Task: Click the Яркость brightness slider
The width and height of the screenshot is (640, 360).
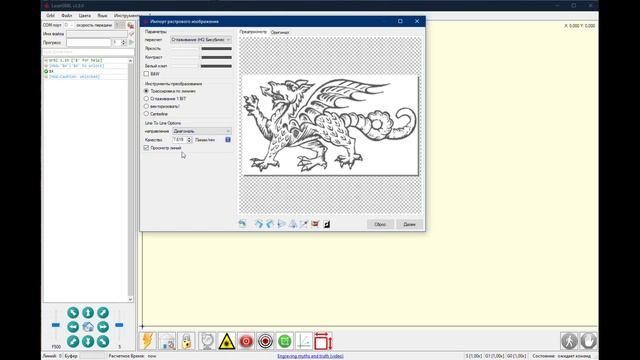Action: point(201,49)
